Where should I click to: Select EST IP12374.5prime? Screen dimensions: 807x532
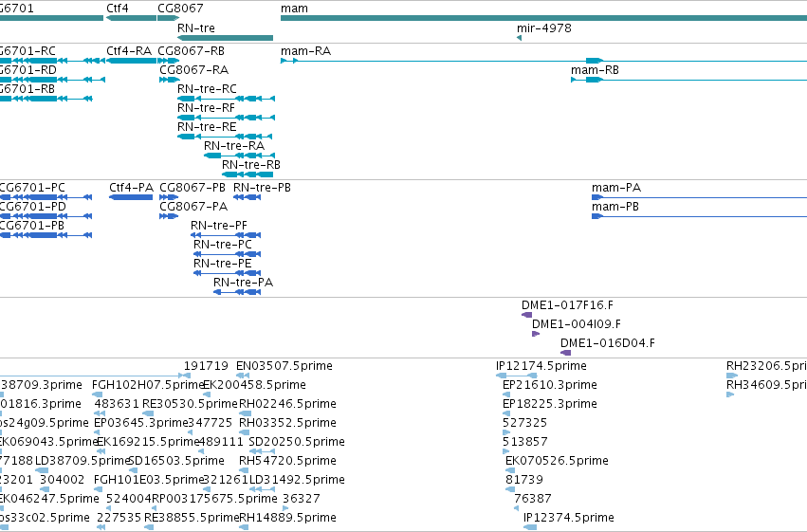[x=569, y=519]
